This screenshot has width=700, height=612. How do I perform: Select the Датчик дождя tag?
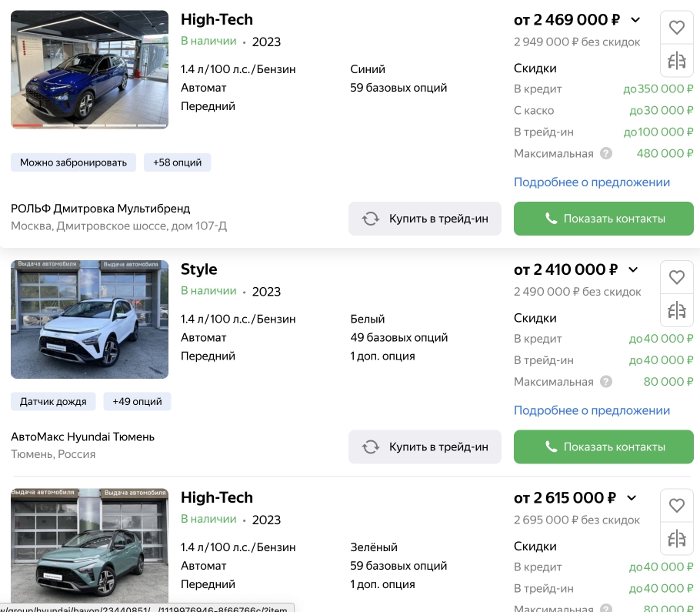tap(53, 402)
